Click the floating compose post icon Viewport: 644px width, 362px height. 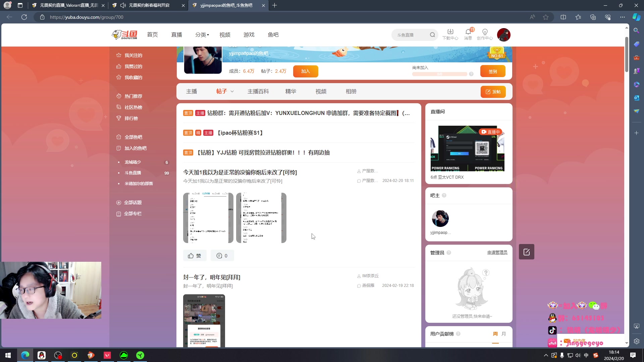coord(526,252)
